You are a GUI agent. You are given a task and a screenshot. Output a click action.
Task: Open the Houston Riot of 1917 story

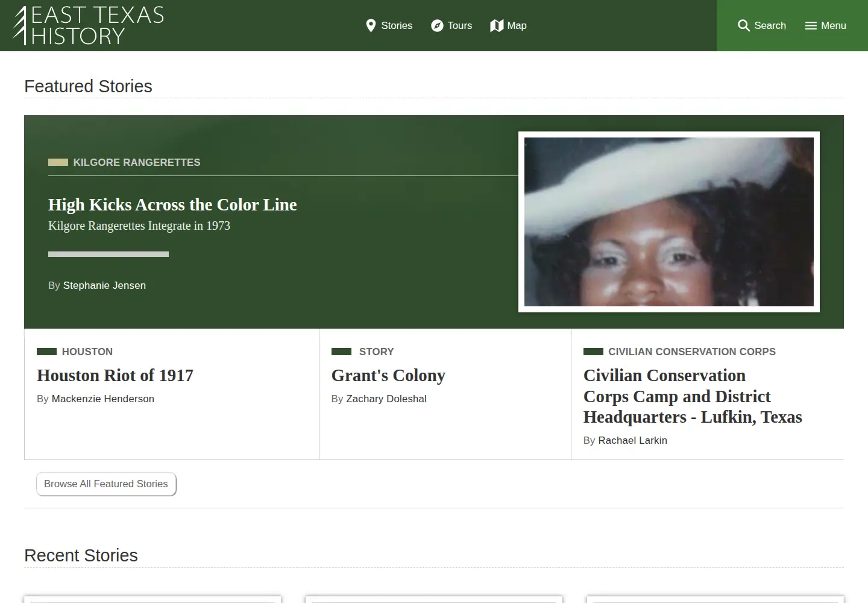click(115, 375)
